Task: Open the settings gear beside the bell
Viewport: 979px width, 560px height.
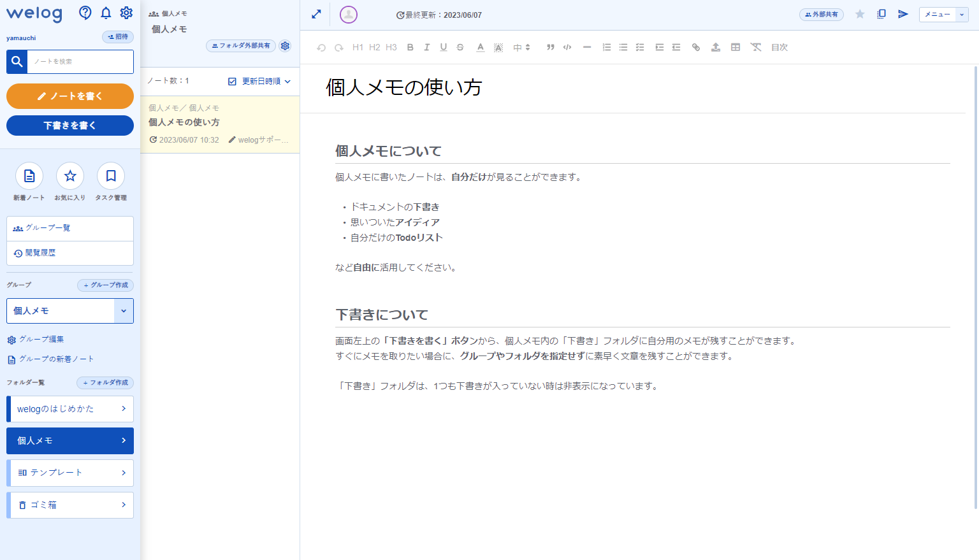Action: tap(126, 13)
